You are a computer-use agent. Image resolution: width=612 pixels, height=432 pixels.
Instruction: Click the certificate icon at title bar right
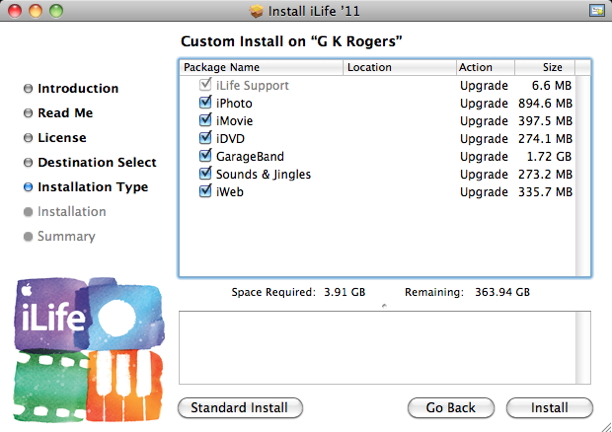click(x=596, y=11)
